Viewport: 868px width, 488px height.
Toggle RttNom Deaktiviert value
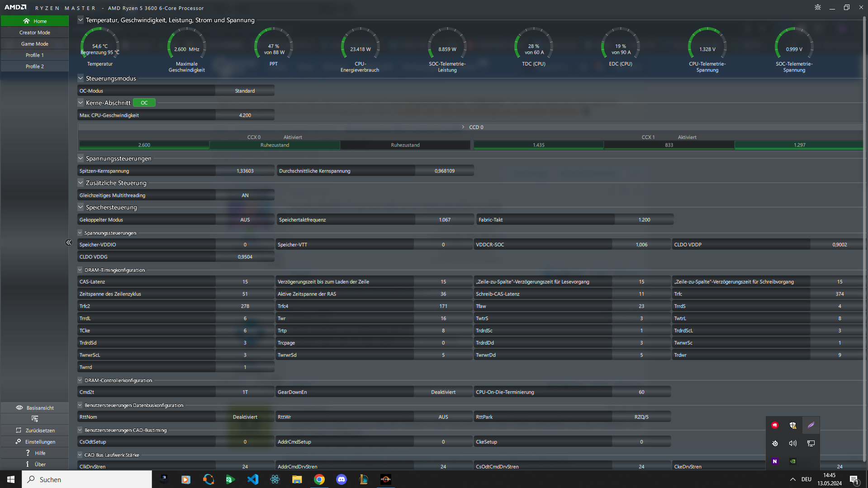245,417
